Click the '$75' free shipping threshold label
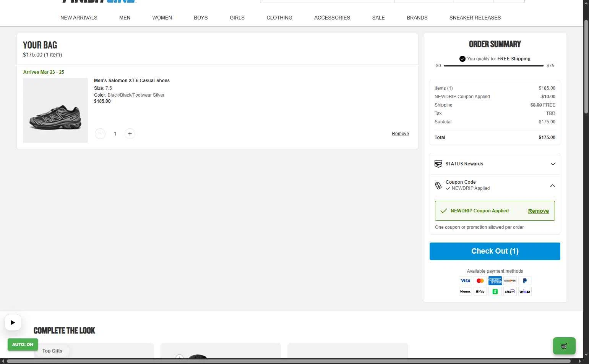589x364 pixels. [x=550, y=66]
